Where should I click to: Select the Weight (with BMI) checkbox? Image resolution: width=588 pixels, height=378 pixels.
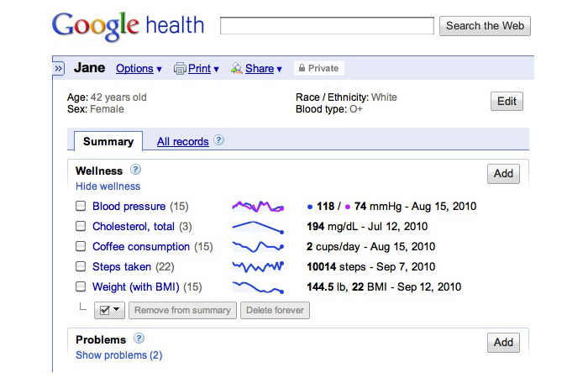tap(81, 287)
